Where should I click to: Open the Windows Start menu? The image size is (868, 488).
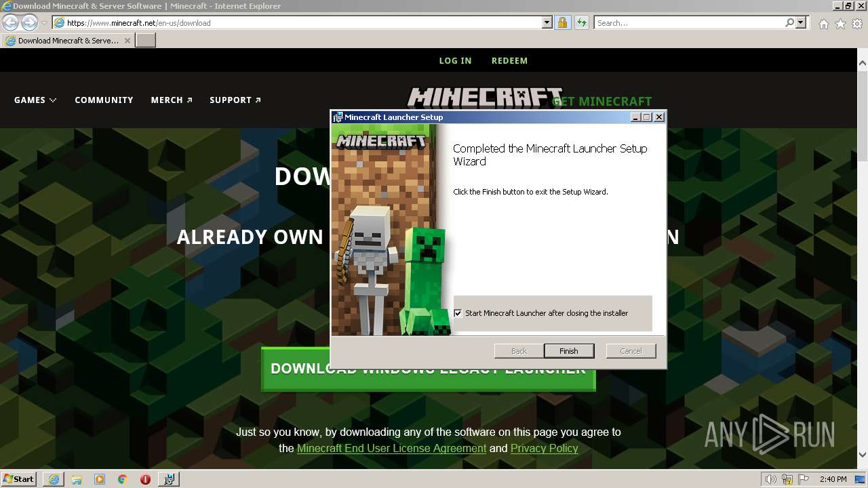pyautogui.click(x=19, y=479)
